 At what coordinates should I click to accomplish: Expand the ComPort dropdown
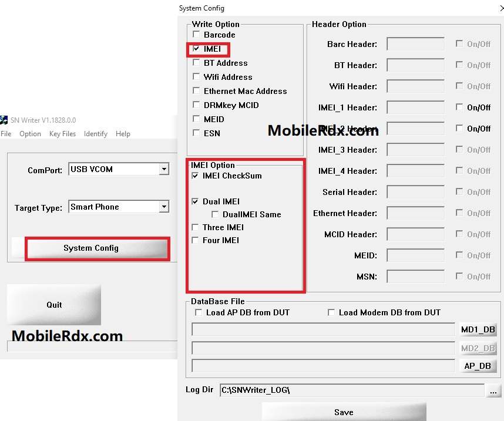pyautogui.click(x=164, y=169)
